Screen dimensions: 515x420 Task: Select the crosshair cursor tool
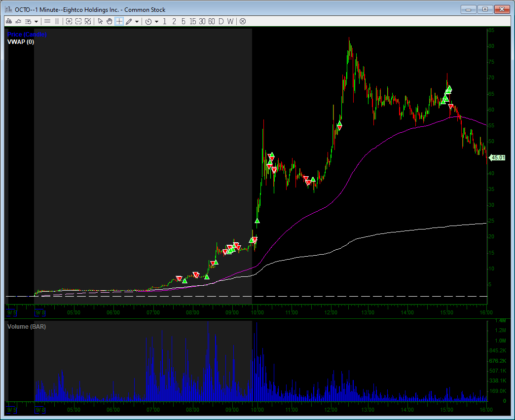(119, 21)
